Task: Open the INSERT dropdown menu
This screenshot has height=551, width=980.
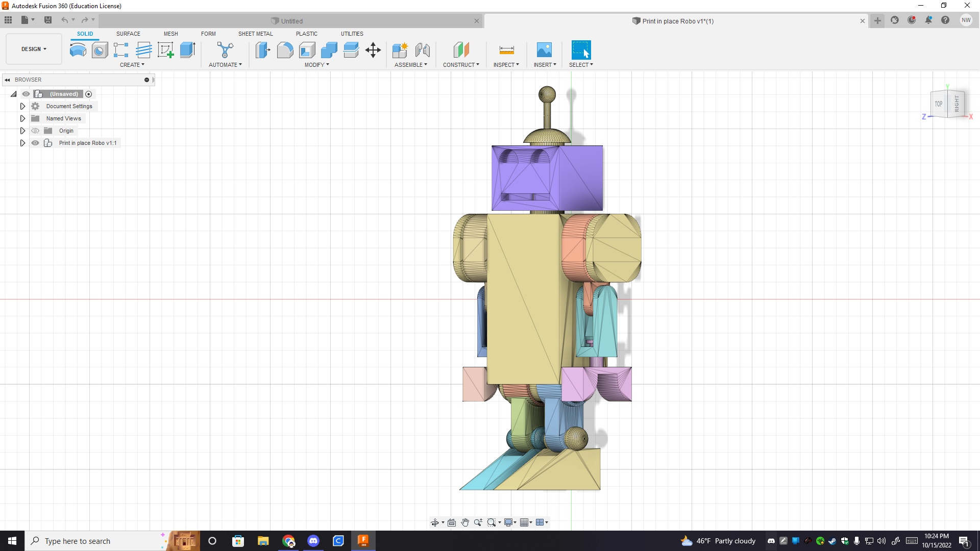Action: point(545,65)
